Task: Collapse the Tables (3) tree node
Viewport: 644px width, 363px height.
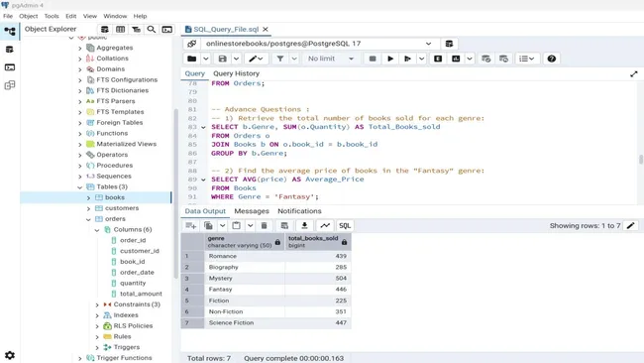Action: pyautogui.click(x=80, y=187)
